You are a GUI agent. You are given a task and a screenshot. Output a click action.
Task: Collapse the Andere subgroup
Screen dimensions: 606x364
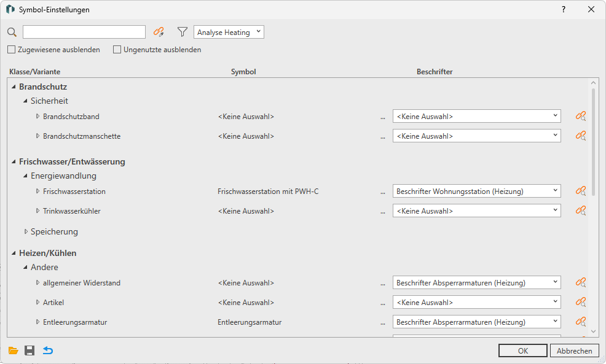click(25, 267)
